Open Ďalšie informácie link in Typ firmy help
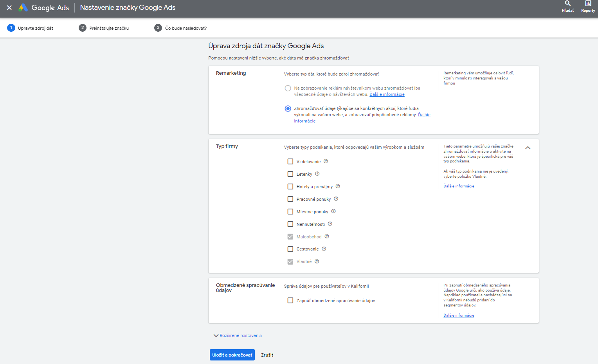Screen dimensions: 598x364 pos(459,186)
